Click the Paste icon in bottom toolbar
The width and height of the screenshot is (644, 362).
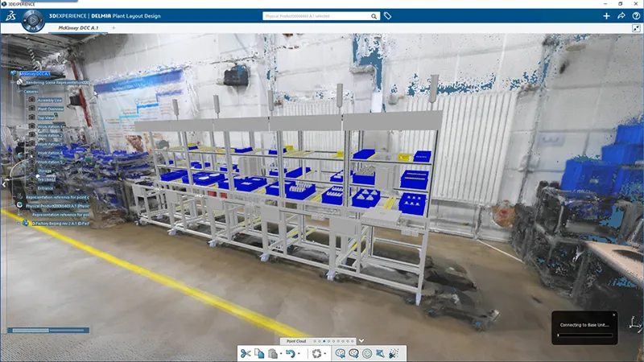[273, 353]
